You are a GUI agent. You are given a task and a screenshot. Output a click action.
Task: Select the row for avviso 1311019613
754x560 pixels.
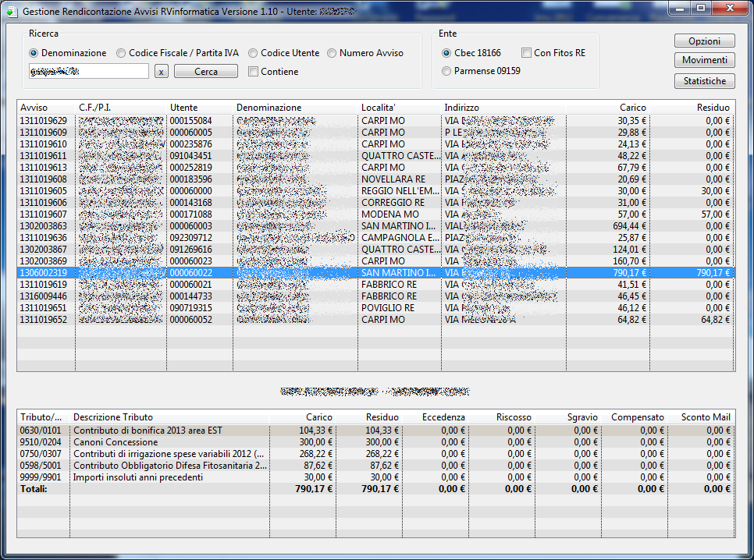coord(375,167)
